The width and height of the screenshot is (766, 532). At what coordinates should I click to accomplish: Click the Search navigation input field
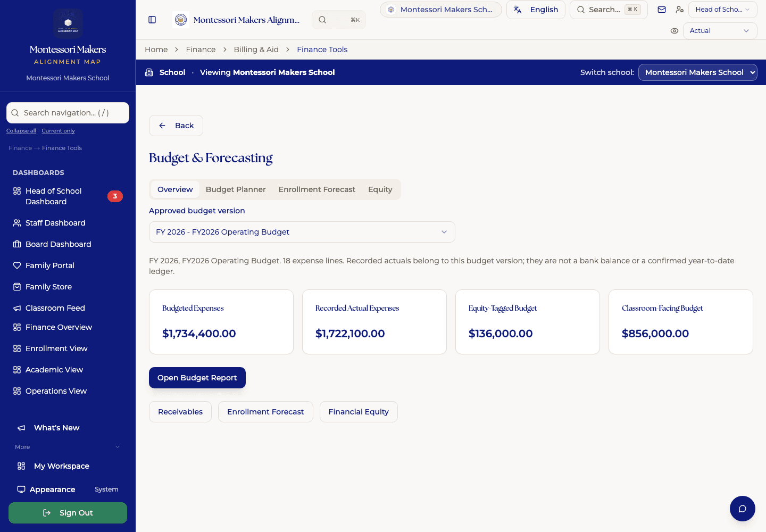[68, 113]
